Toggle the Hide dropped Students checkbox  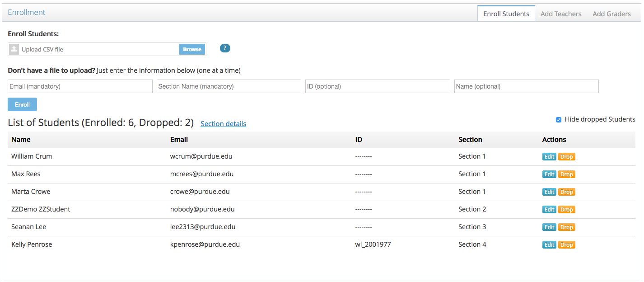559,120
